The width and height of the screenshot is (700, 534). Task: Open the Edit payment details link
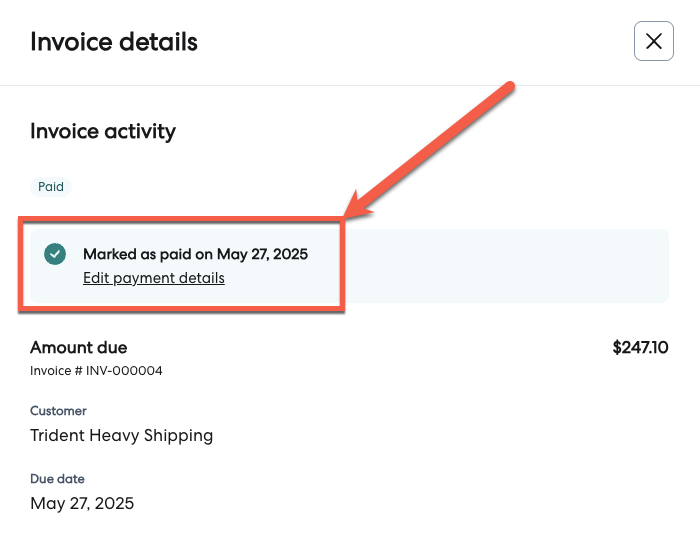click(x=154, y=278)
